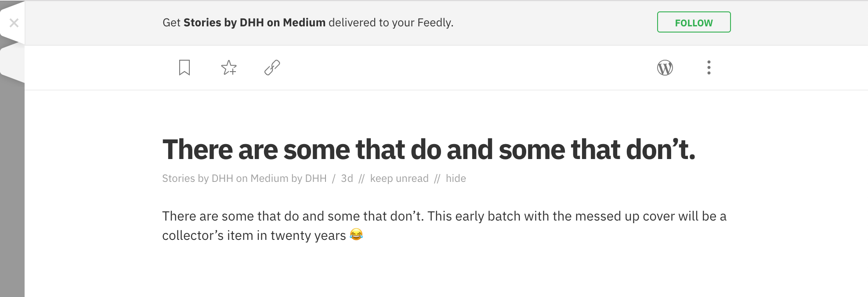This screenshot has width=868, height=297.
Task: Open the headline 'There are some that do' link
Action: click(x=428, y=149)
